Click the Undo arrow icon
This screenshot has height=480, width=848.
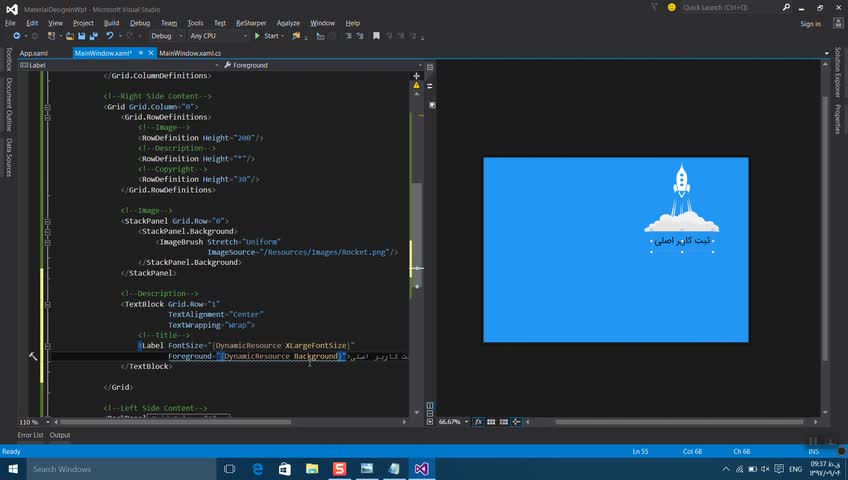110,36
